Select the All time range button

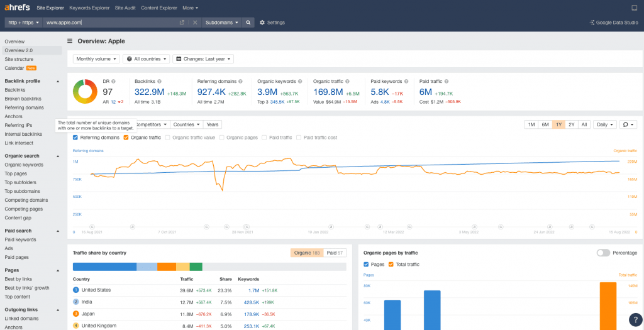[584, 124]
